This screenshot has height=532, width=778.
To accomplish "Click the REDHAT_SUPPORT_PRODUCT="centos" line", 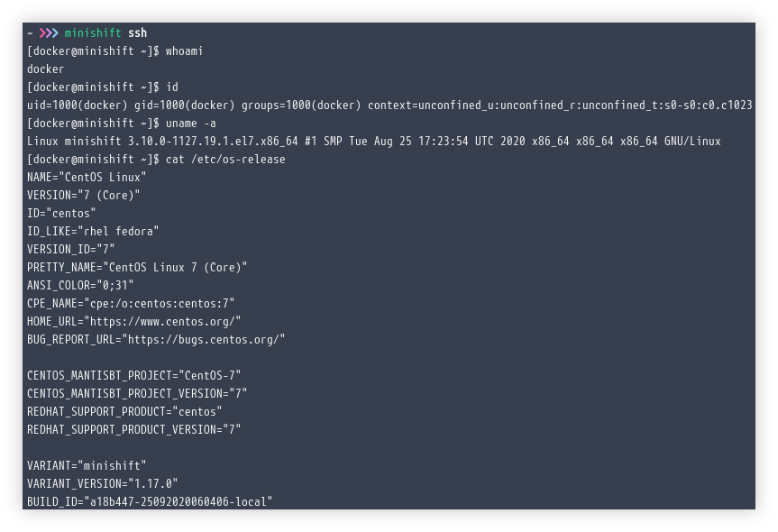I will coord(124,411).
